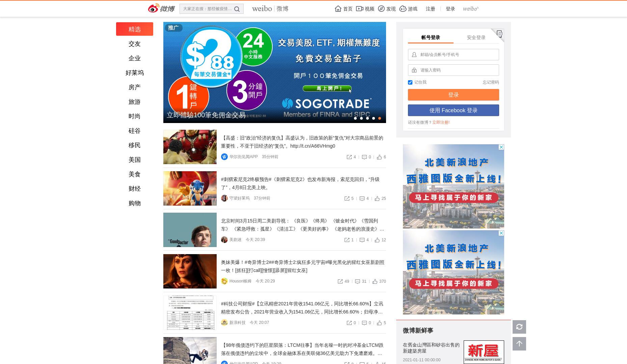627x364 pixels.
Task: Like the 刺猬索尼克2 post
Action: click(x=377, y=199)
